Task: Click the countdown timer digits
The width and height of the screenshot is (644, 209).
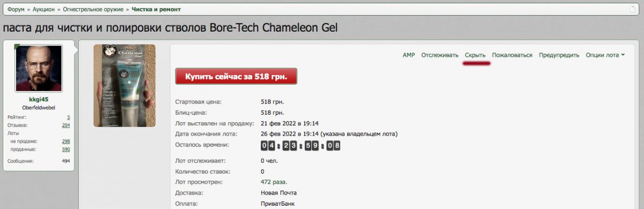Action: 301,145
